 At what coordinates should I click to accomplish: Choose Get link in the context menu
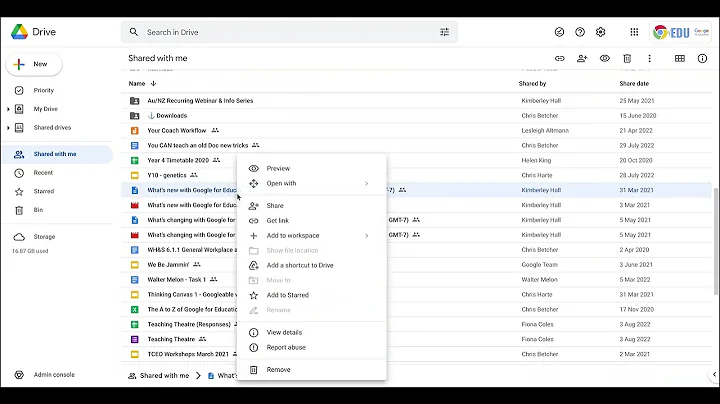[x=311, y=221]
